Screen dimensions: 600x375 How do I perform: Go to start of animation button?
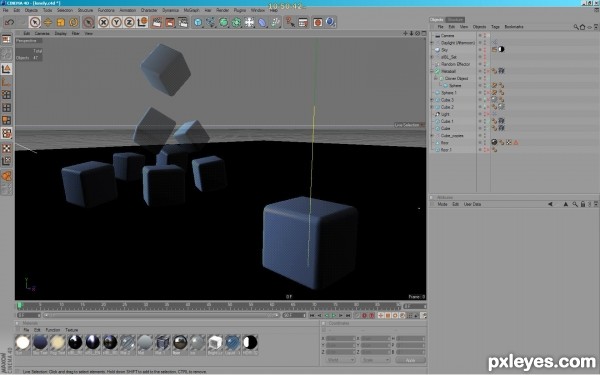(x=312, y=316)
